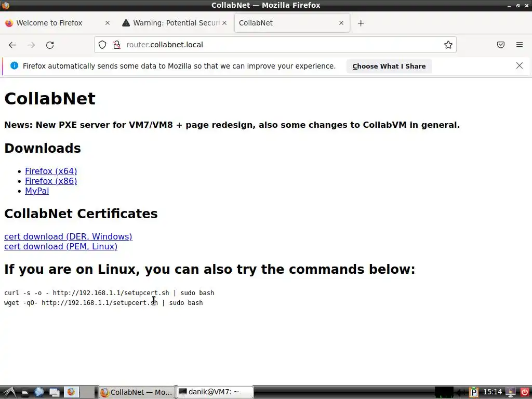The width and height of the screenshot is (532, 399).
Task: Switch to CollabNet Mozilla Firefox taskbar window
Action: point(137,392)
